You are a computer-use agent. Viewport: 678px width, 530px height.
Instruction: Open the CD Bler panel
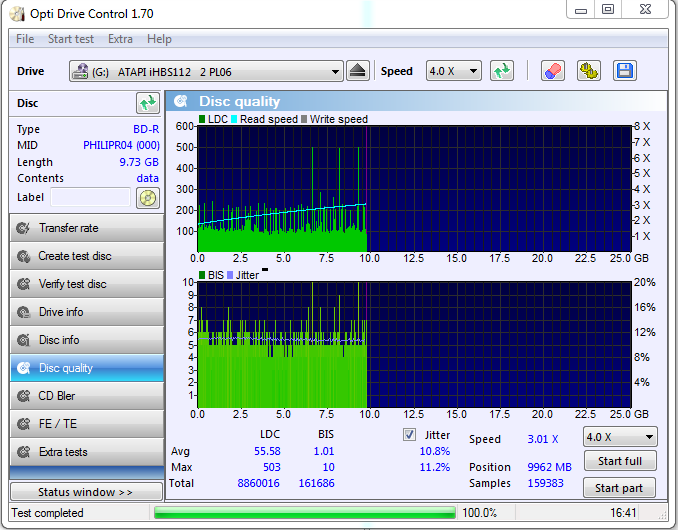coord(86,396)
